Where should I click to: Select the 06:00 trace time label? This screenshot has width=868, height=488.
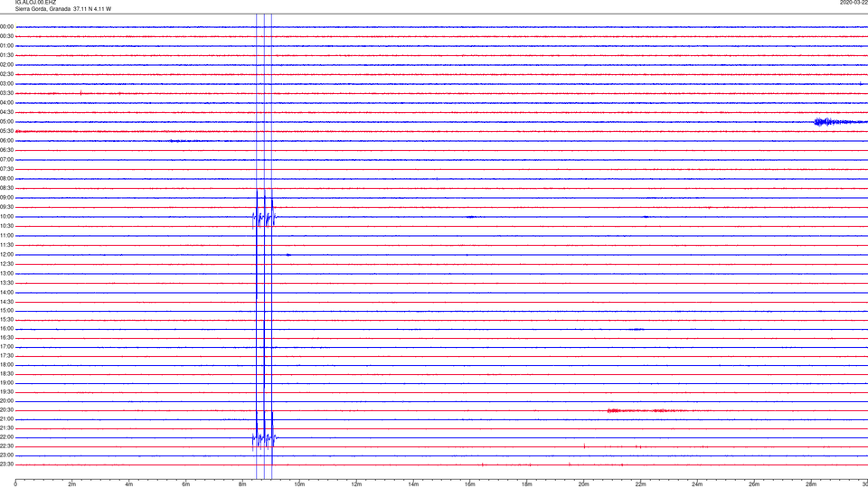pos(6,141)
